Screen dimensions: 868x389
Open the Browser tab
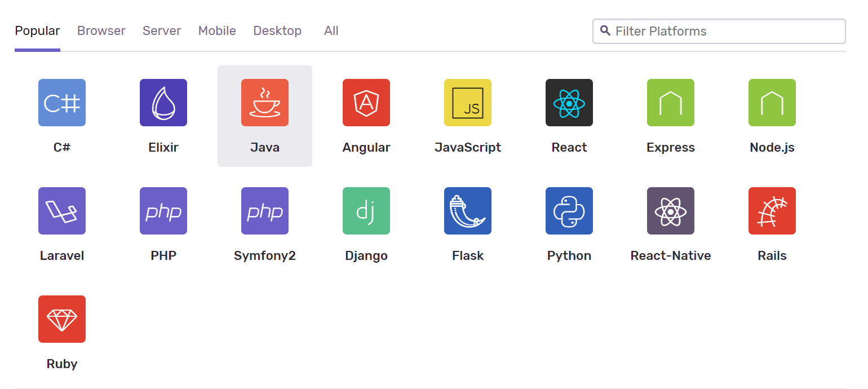click(x=101, y=30)
